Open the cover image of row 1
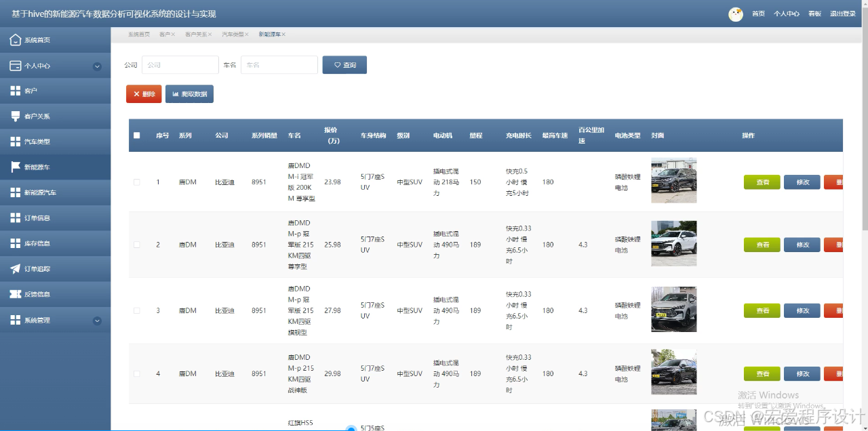Screen dimensions: 868x431 click(673, 180)
